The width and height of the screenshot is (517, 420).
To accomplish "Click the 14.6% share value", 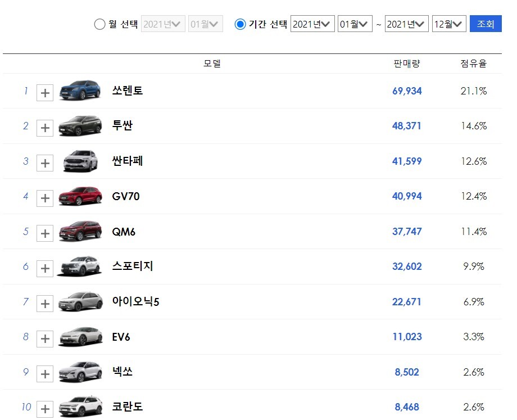I will coord(474,126).
